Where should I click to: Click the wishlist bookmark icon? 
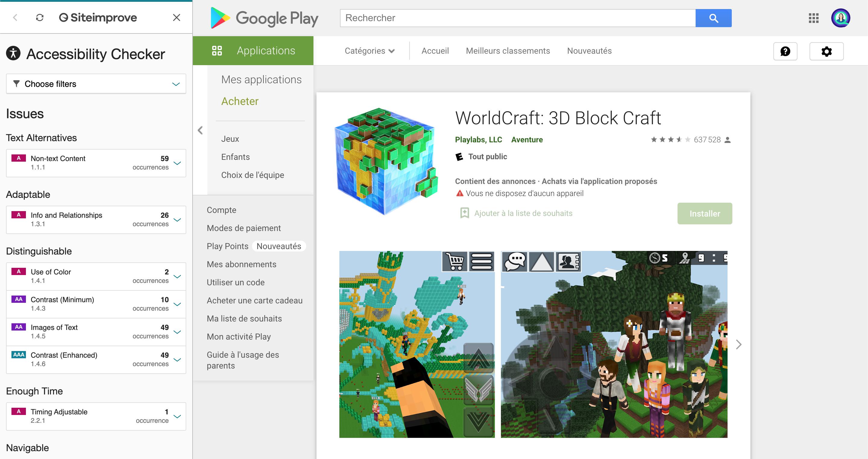[464, 213]
